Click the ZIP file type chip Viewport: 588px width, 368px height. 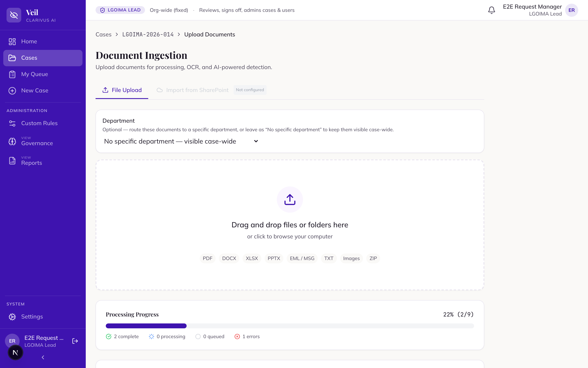tap(373, 258)
